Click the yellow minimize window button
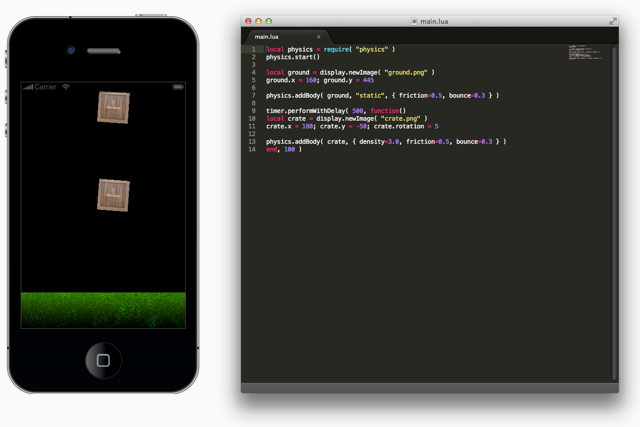The image size is (640, 427). click(x=259, y=21)
